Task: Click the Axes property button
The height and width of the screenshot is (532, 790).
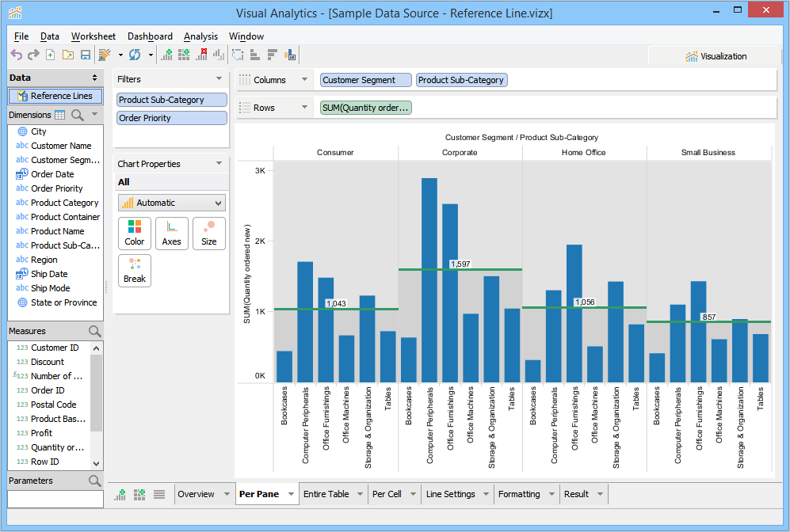Action: pos(172,233)
